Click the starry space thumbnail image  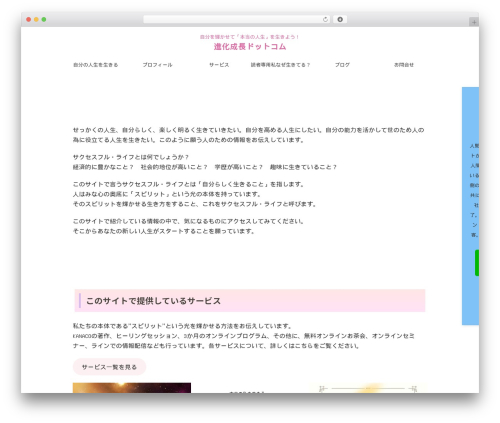click(132, 388)
